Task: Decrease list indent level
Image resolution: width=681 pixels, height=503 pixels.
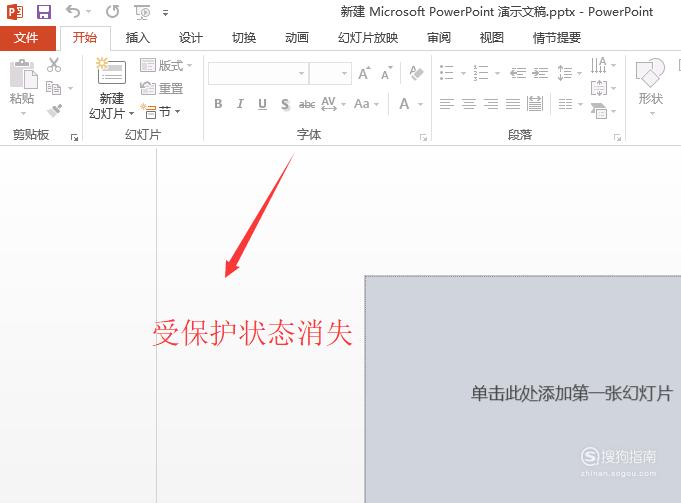Action: tap(518, 73)
